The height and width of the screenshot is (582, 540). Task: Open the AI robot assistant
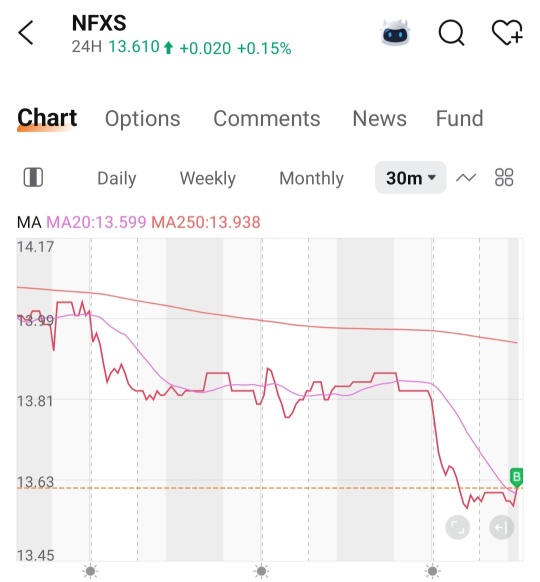(396, 33)
